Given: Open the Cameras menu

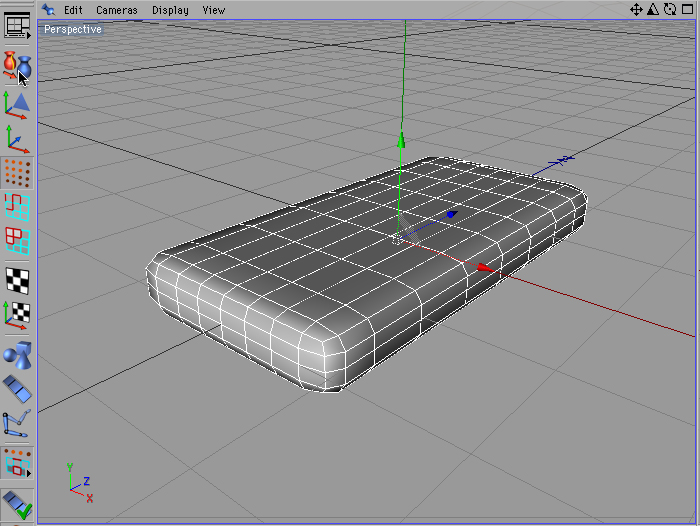Looking at the screenshot, I should click(x=117, y=10).
